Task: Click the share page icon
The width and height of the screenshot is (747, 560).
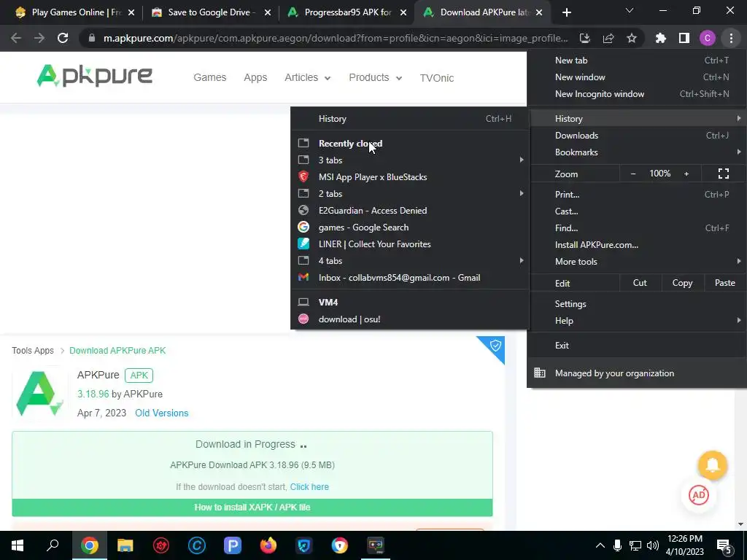Action: pos(608,38)
